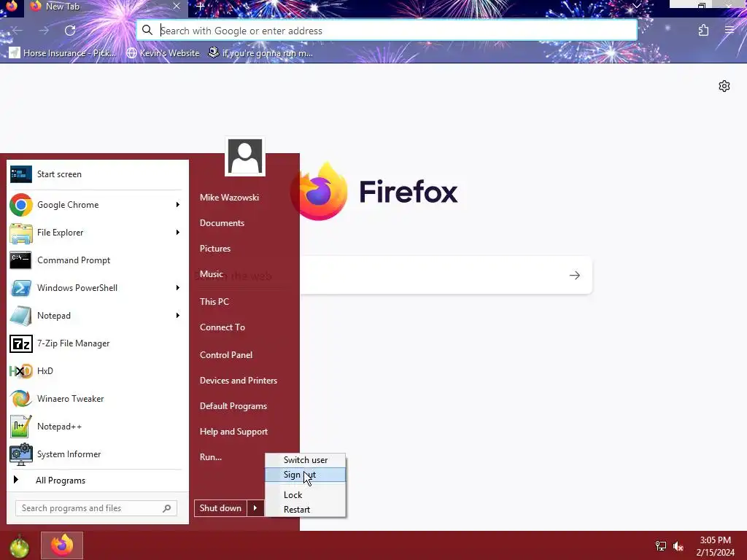Click the Shut down button
This screenshot has width=747, height=560.
pos(220,508)
